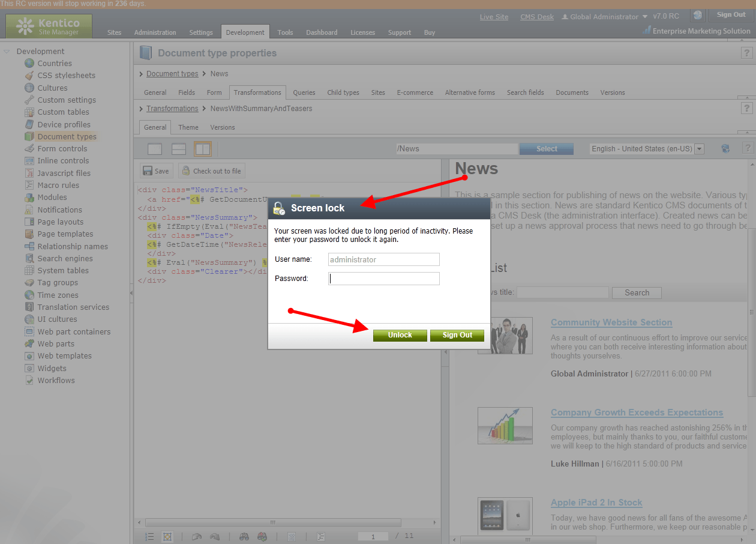Click the Check out to file button

(211, 171)
